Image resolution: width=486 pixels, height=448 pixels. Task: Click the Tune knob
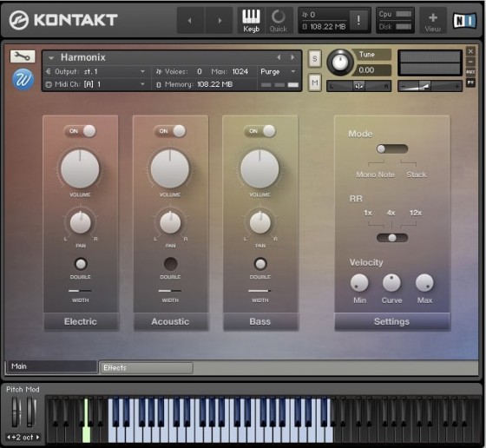[x=340, y=63]
